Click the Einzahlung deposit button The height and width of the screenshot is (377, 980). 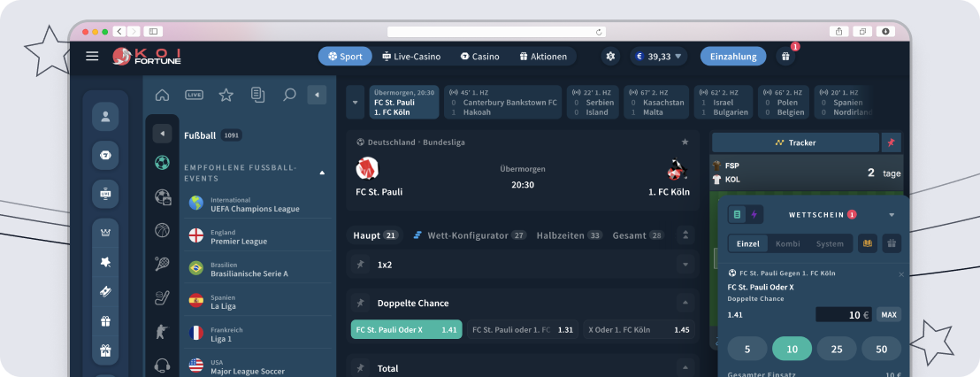(733, 57)
